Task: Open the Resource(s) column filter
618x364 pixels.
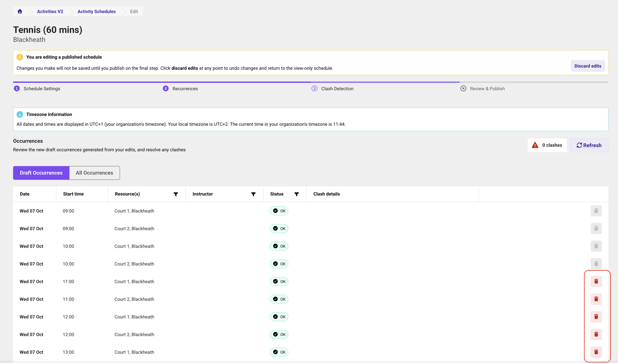Action: 176,194
